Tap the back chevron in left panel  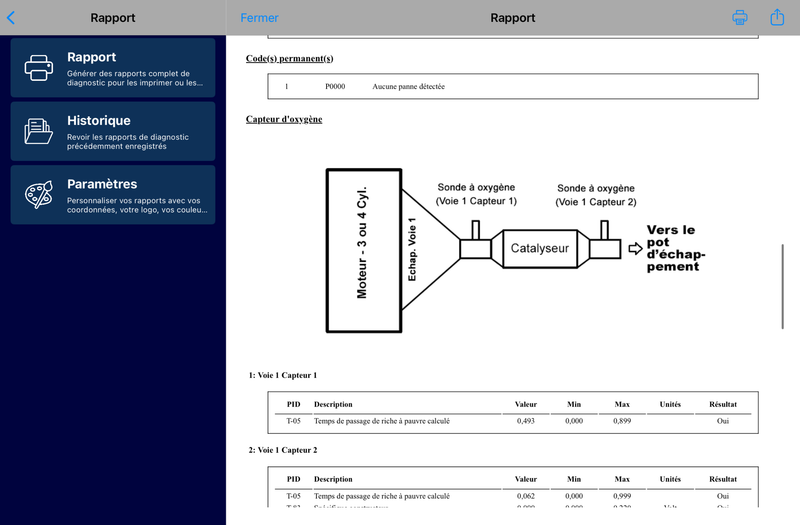point(11,18)
